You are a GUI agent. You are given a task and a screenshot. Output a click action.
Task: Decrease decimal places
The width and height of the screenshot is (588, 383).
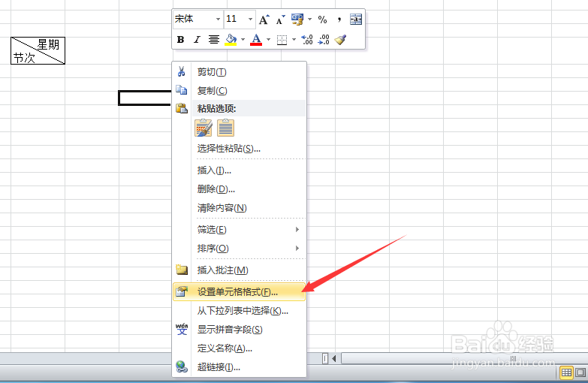pos(324,39)
